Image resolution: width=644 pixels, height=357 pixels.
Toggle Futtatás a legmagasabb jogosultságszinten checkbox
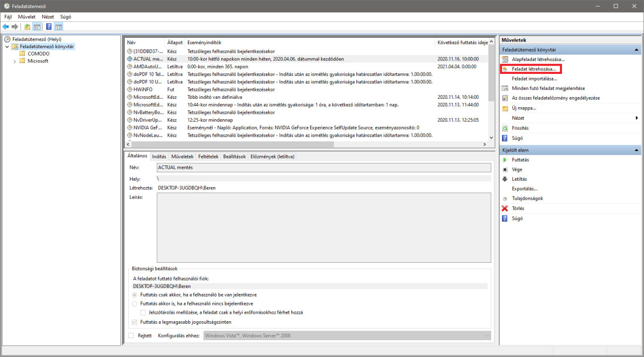pyautogui.click(x=135, y=322)
